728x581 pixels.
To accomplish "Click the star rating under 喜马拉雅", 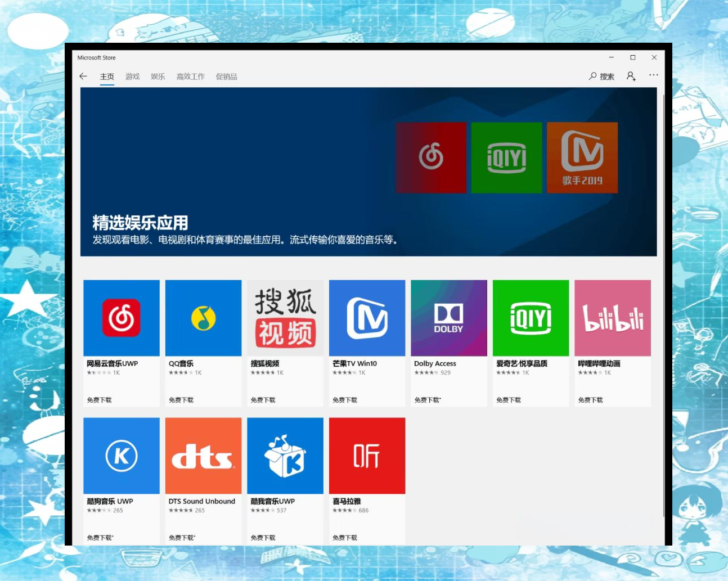I will click(344, 511).
